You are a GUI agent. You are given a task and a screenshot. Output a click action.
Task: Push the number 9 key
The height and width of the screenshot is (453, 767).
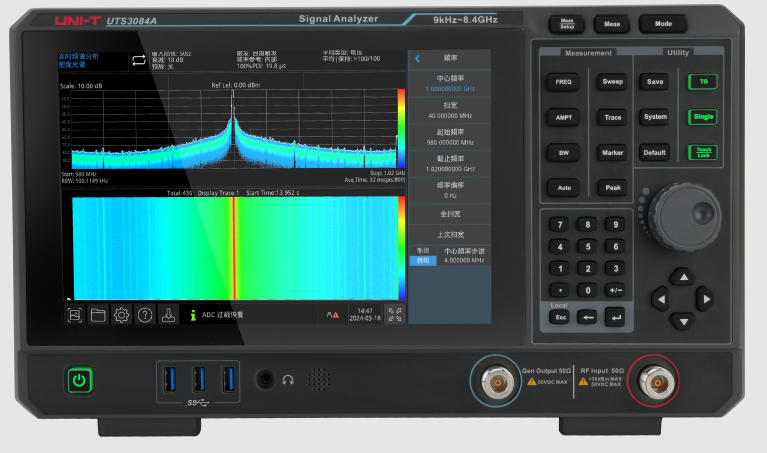(x=616, y=225)
